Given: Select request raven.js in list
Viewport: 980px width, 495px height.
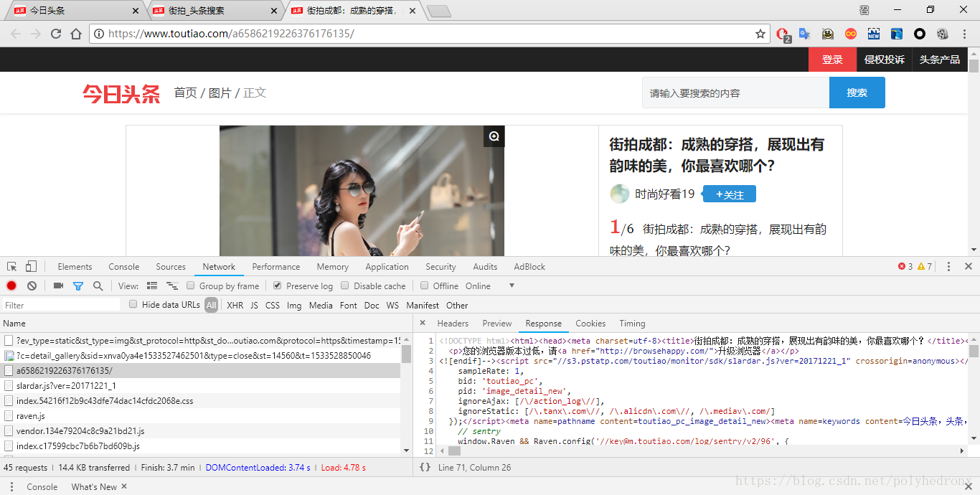Looking at the screenshot, I should coord(200,415).
